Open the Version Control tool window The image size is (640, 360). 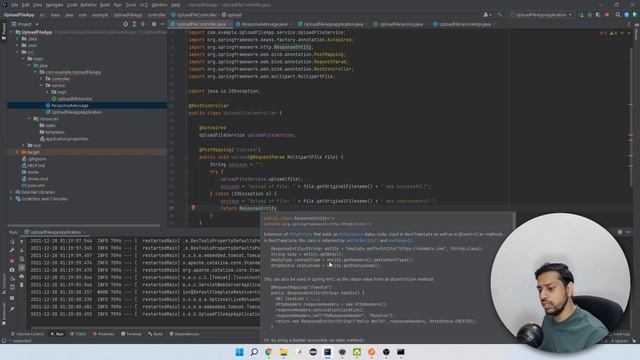(x=27, y=334)
